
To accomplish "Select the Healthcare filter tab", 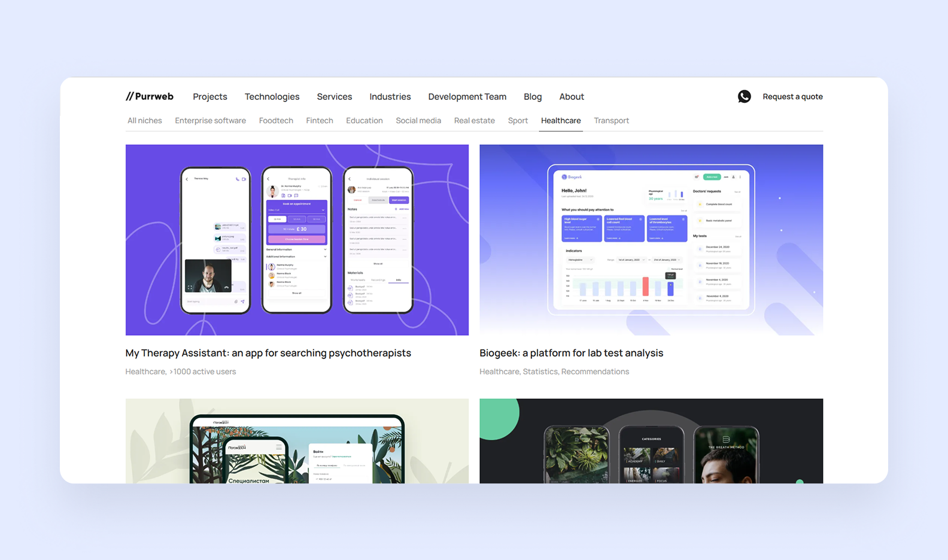I will [x=561, y=121].
